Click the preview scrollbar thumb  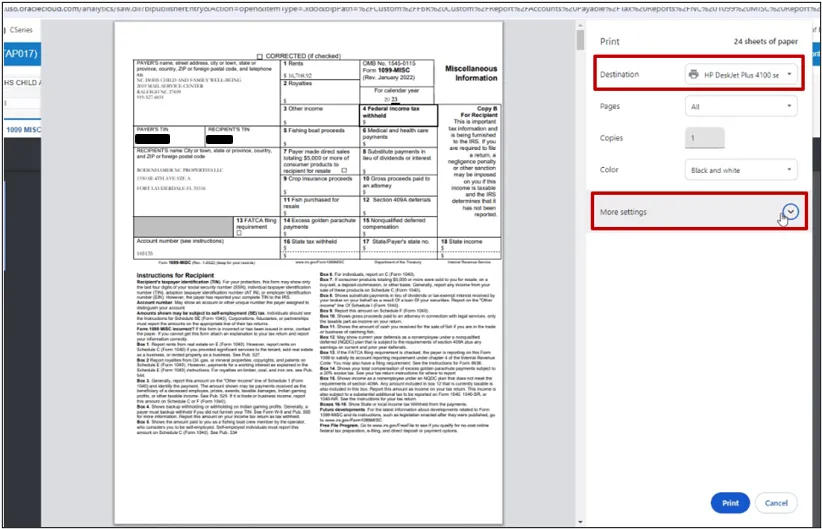point(580,40)
